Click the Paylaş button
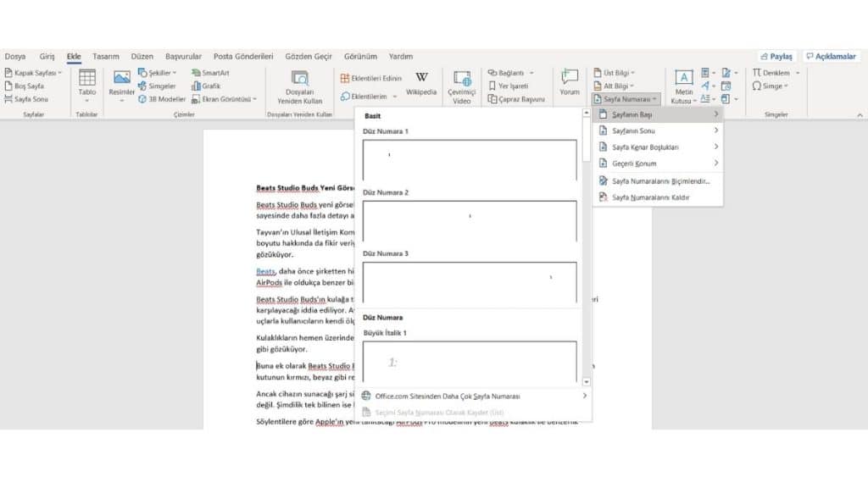The width and height of the screenshot is (868, 488). tap(776, 55)
